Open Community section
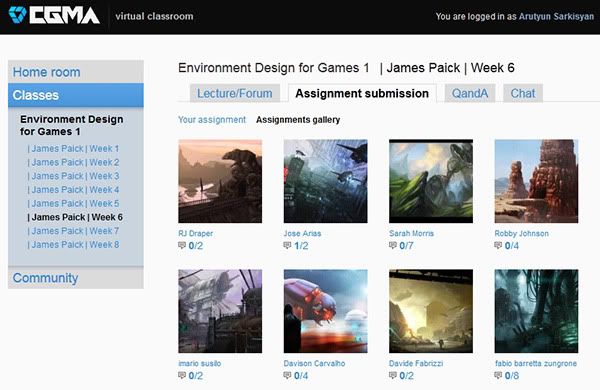 [x=76, y=278]
